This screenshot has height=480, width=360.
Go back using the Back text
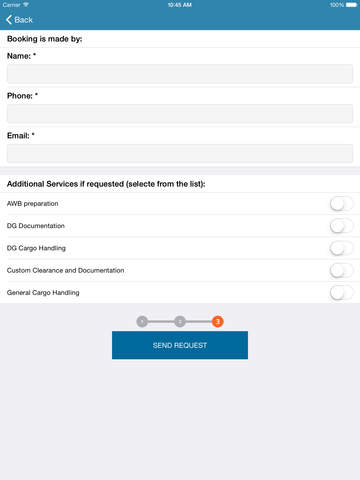pyautogui.click(x=23, y=20)
